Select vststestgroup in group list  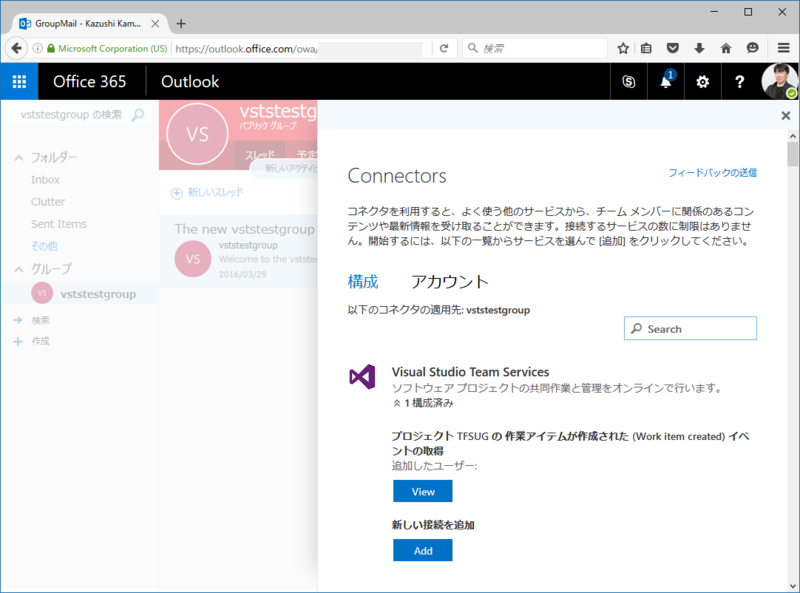80,294
